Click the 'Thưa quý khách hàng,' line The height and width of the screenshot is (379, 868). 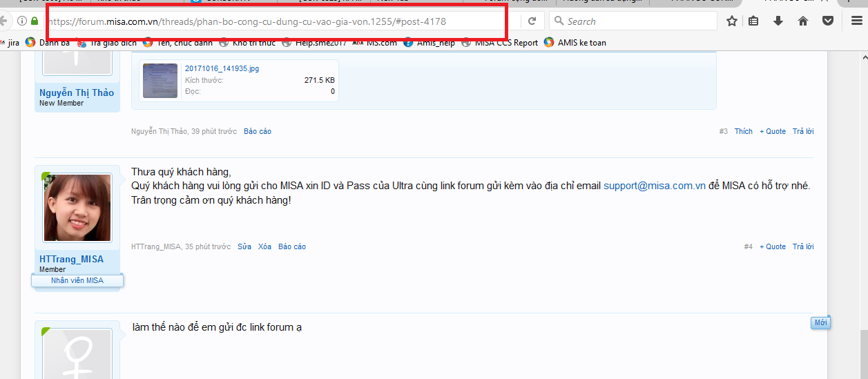click(181, 172)
